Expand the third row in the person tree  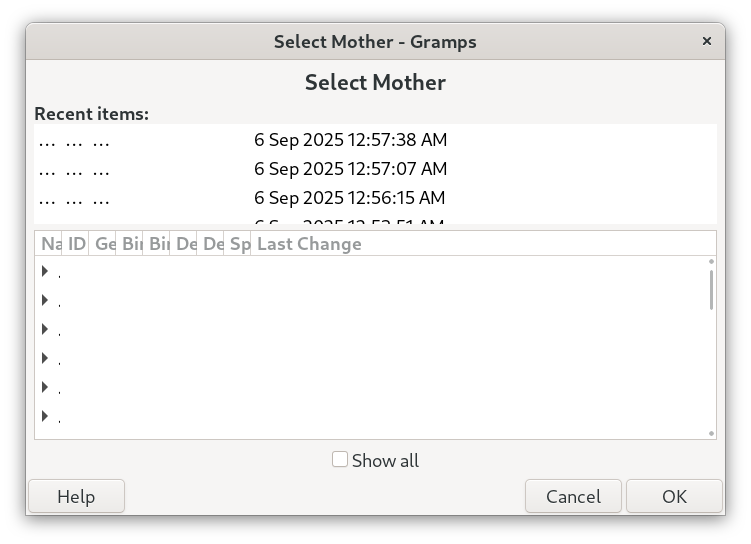point(45,329)
